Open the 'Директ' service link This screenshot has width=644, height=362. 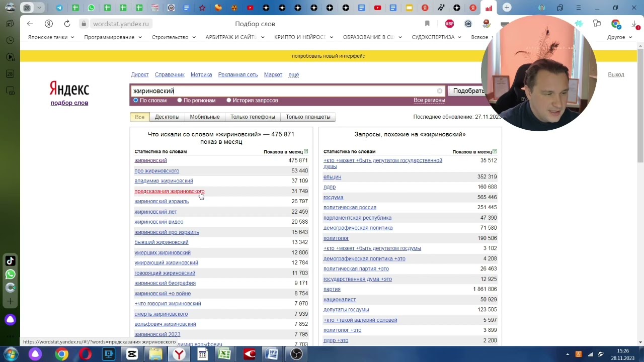[140, 74]
